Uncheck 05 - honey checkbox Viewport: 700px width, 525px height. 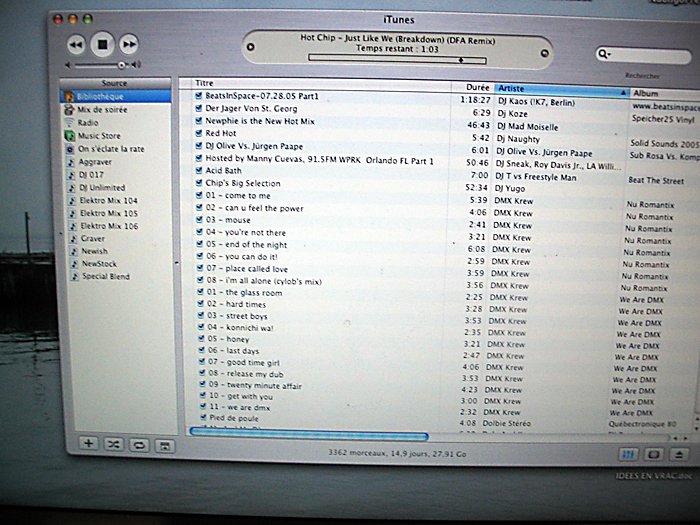click(201, 338)
